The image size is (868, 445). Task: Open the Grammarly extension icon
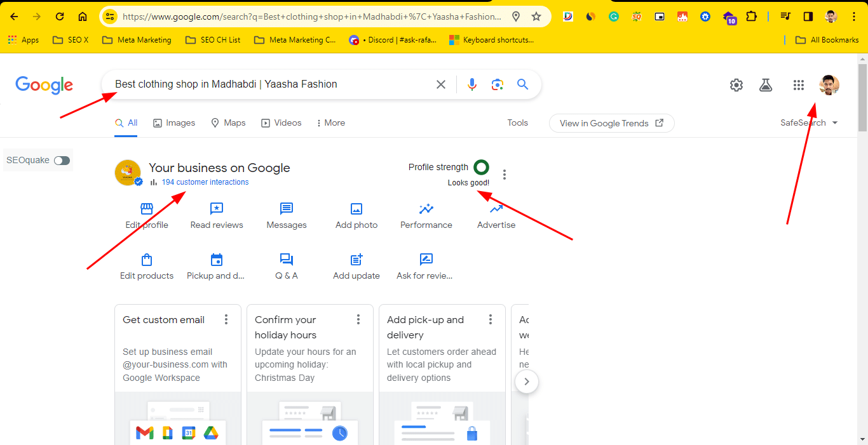(614, 17)
